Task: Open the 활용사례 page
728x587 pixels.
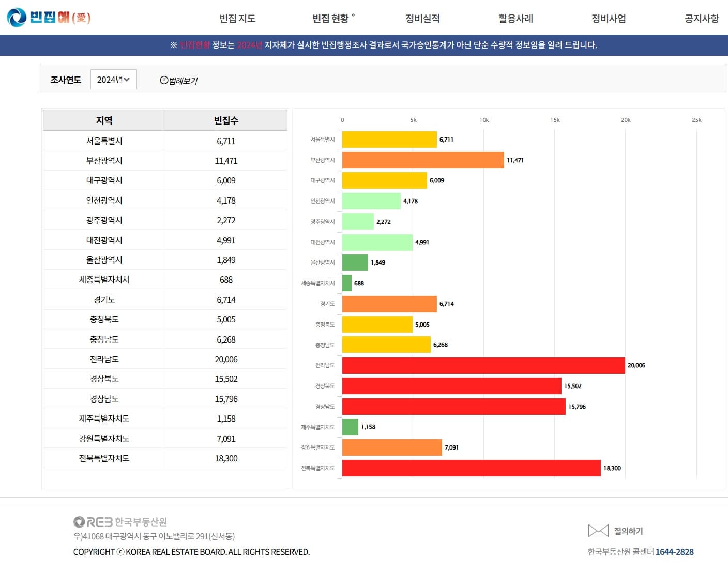Action: pos(515,18)
